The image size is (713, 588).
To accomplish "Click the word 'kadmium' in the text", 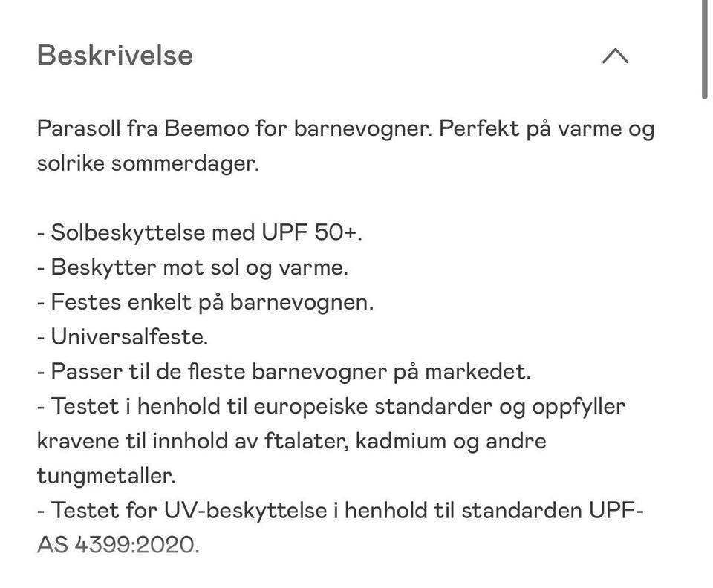I will tap(400, 441).
